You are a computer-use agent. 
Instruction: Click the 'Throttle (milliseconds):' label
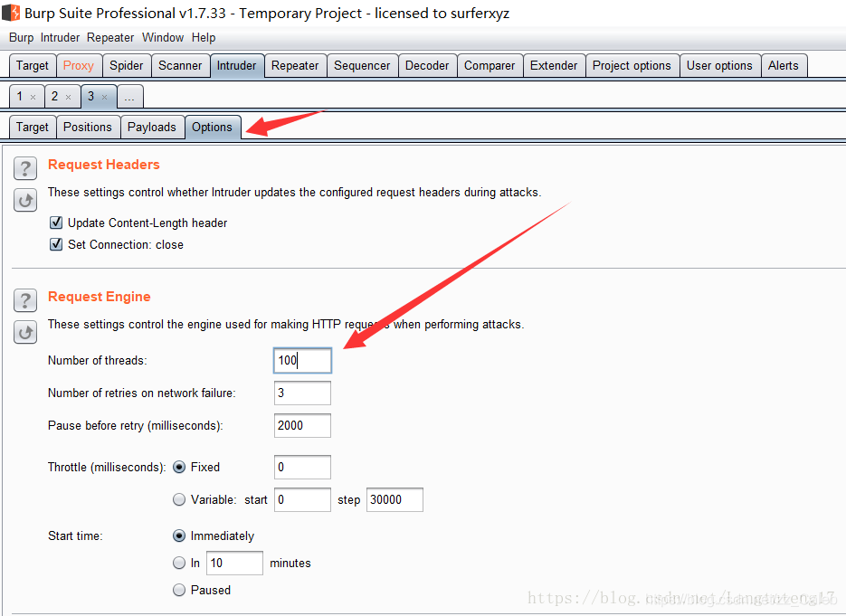pos(107,467)
